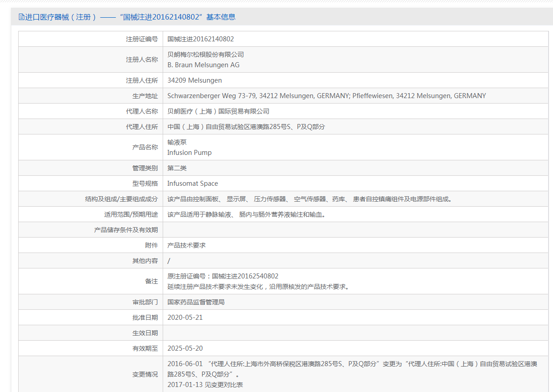The width and height of the screenshot is (553, 392).
Task: Click the 产品技术要求 attachment text
Action: pyautogui.click(x=186, y=245)
